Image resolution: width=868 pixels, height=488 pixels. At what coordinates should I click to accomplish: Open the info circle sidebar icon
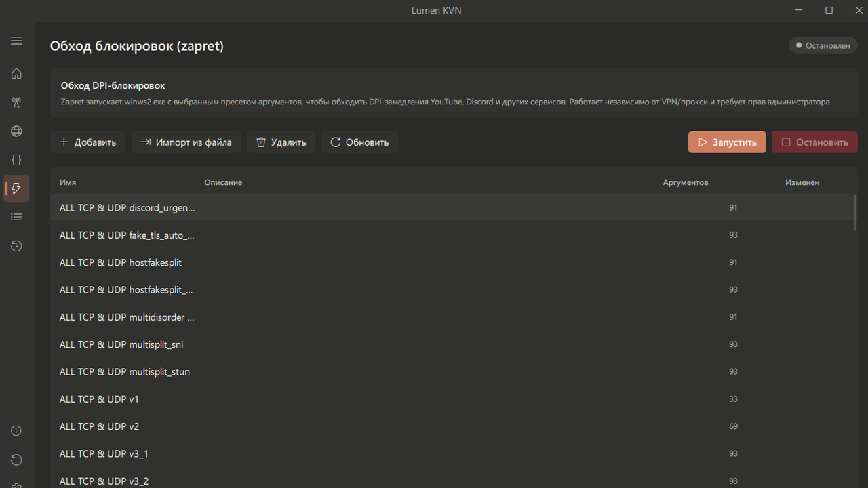pos(16,431)
